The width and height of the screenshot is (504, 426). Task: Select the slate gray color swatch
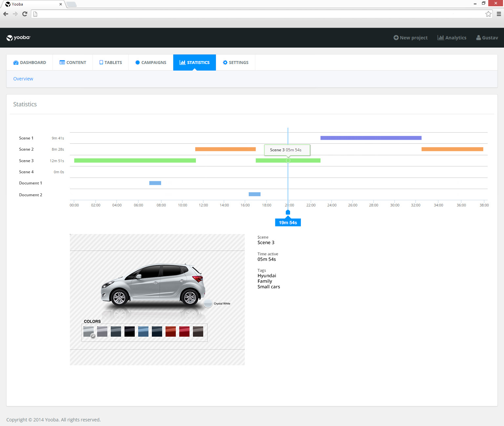point(116,331)
